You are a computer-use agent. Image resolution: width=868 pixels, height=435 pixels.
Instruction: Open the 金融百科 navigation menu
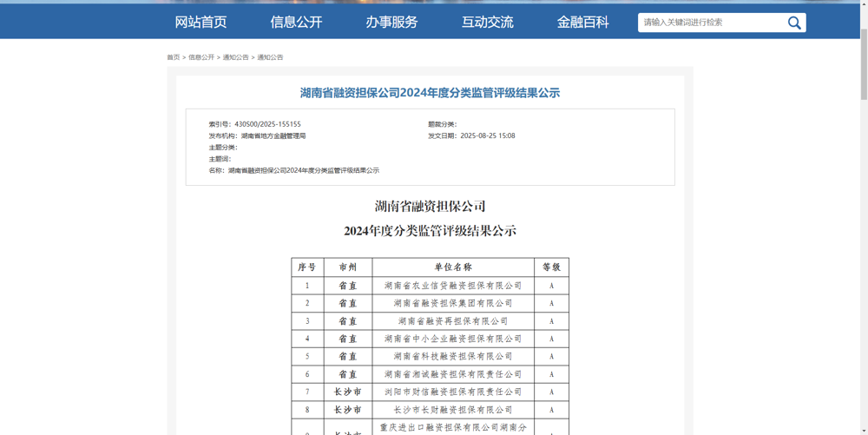pos(583,22)
